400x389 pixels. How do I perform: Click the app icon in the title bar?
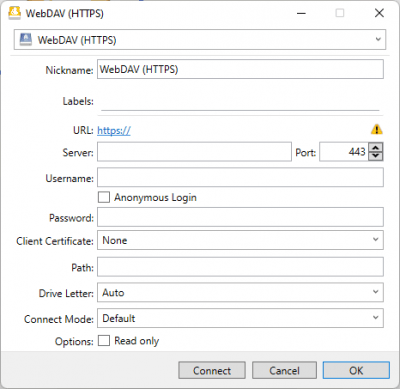click(15, 13)
